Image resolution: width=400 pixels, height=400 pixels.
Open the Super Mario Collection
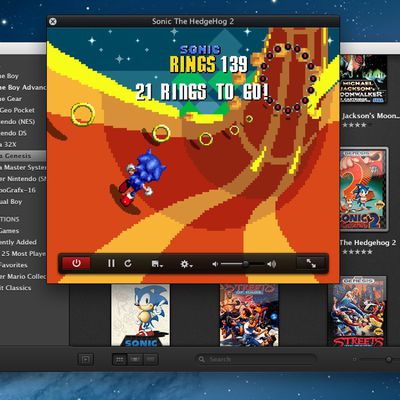pyautogui.click(x=23, y=276)
